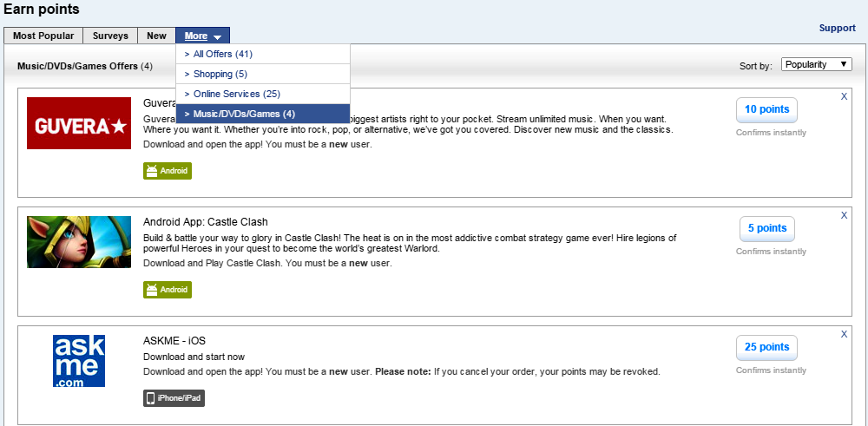The width and height of the screenshot is (868, 426).
Task: Click Confirms instantly under 5 points
Action: 771,252
